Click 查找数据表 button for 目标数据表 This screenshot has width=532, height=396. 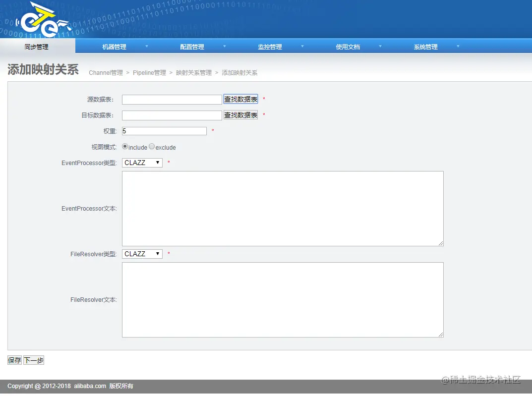(240, 115)
